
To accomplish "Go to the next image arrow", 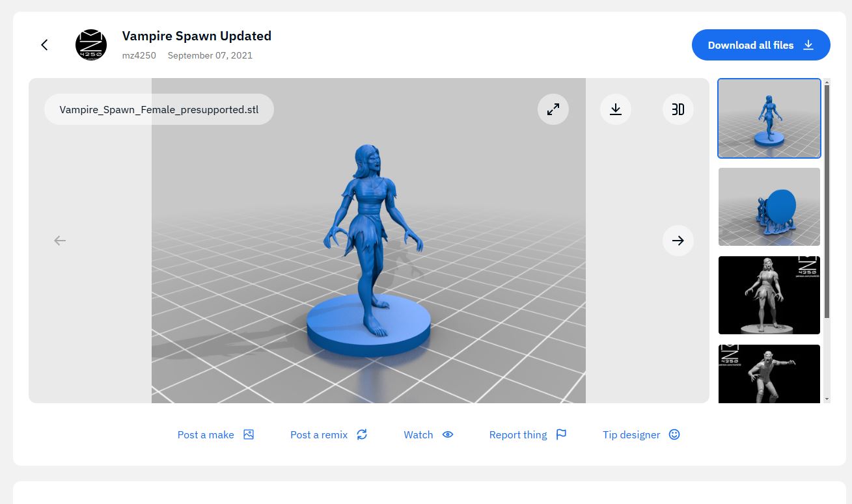I will (x=678, y=241).
